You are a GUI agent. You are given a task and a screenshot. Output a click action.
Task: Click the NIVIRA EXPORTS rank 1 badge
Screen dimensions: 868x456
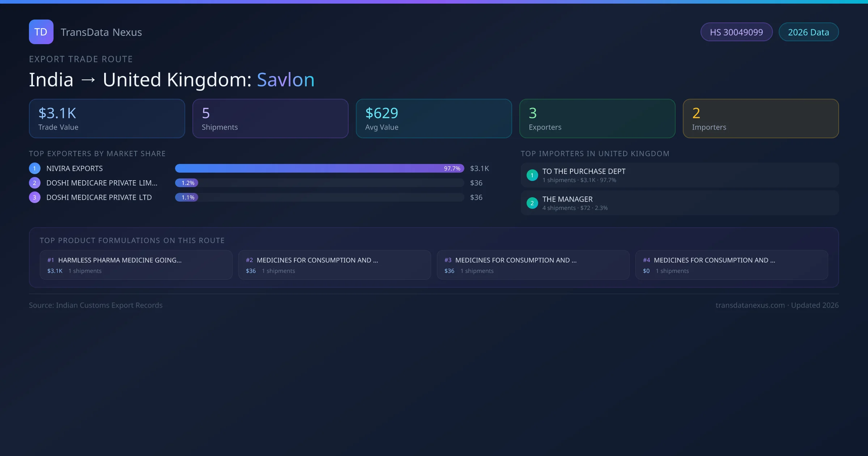coord(34,168)
